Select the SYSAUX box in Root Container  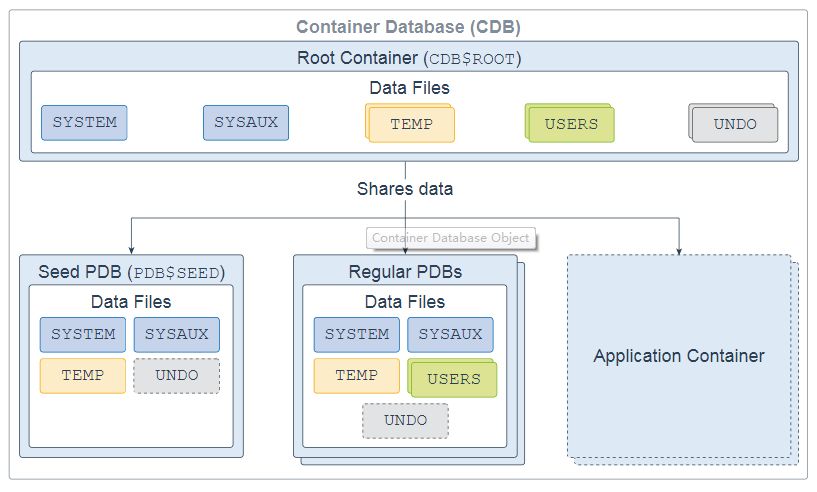click(246, 123)
